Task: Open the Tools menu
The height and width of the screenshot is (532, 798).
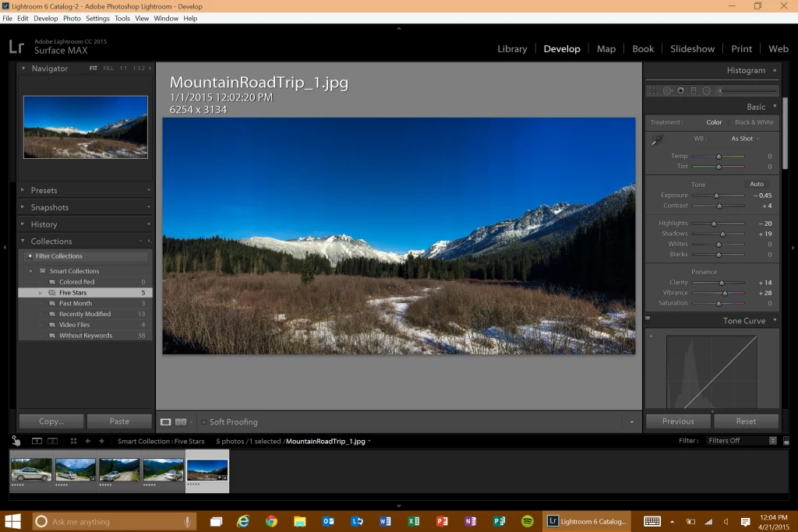Action: [x=122, y=19]
